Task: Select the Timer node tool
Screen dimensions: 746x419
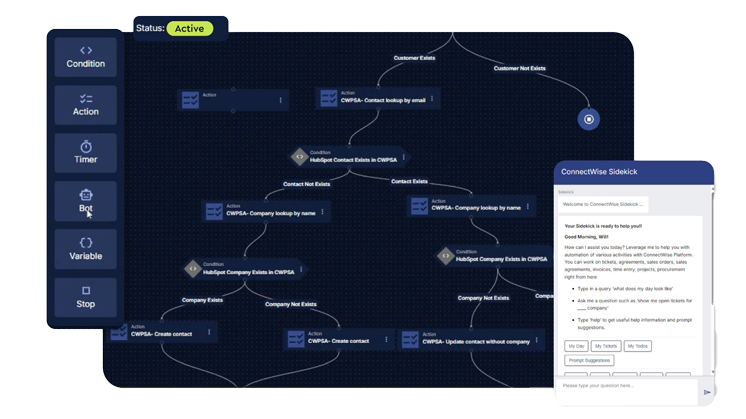Action: (x=86, y=153)
